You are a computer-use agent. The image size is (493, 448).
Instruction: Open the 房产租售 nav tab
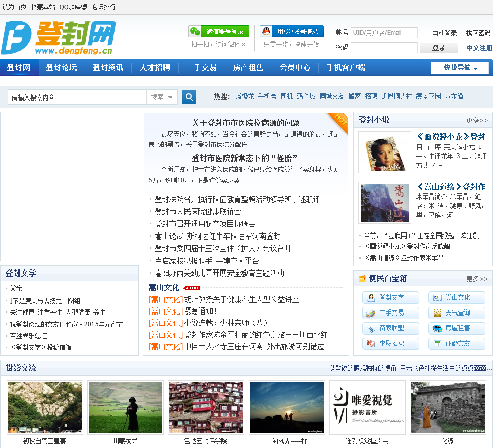[x=248, y=68]
